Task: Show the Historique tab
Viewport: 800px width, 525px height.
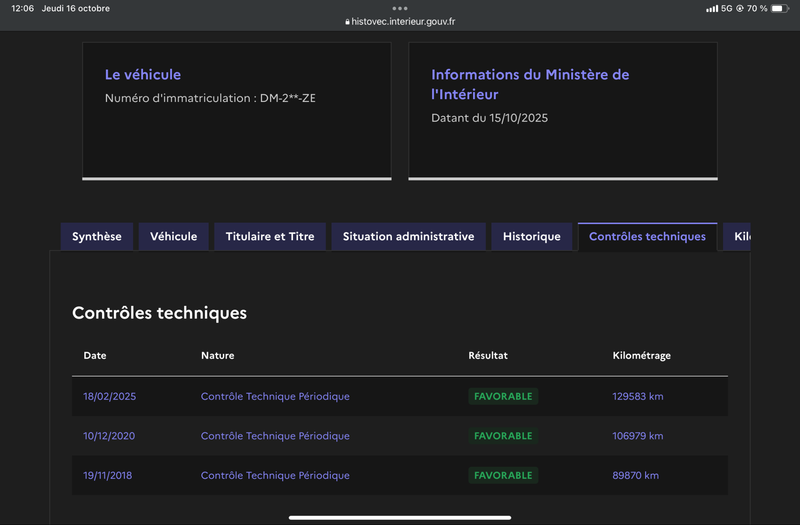Action: click(x=532, y=237)
